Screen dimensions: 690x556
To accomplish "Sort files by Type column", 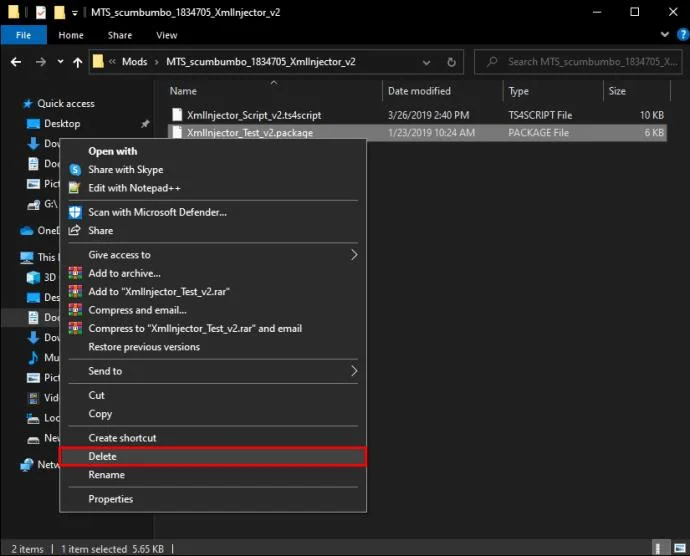I will coord(519,91).
